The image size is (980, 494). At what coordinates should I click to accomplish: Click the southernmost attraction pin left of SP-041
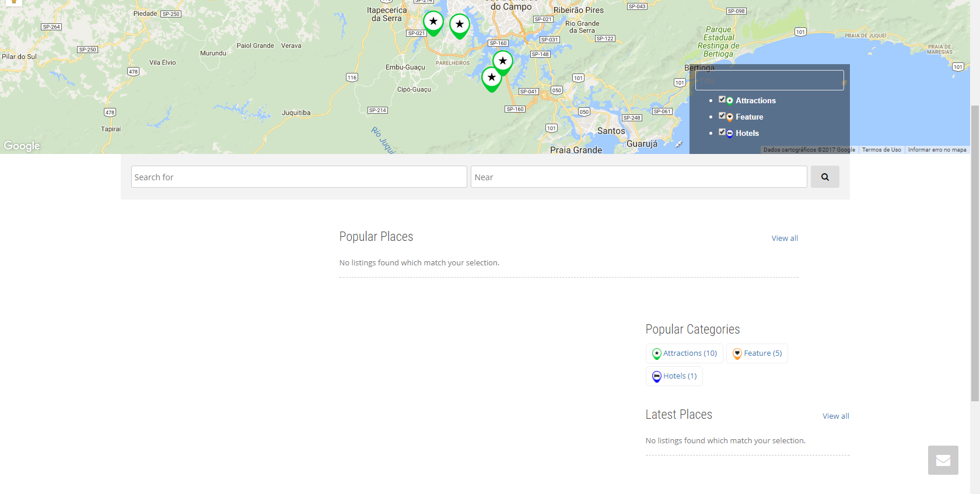pos(492,79)
